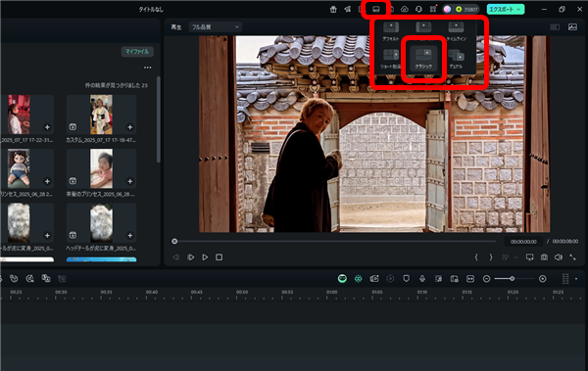Click the voiceover microphone icon on timeline toolbar
Image resolution: width=588 pixels, height=371 pixels.
tap(422, 278)
